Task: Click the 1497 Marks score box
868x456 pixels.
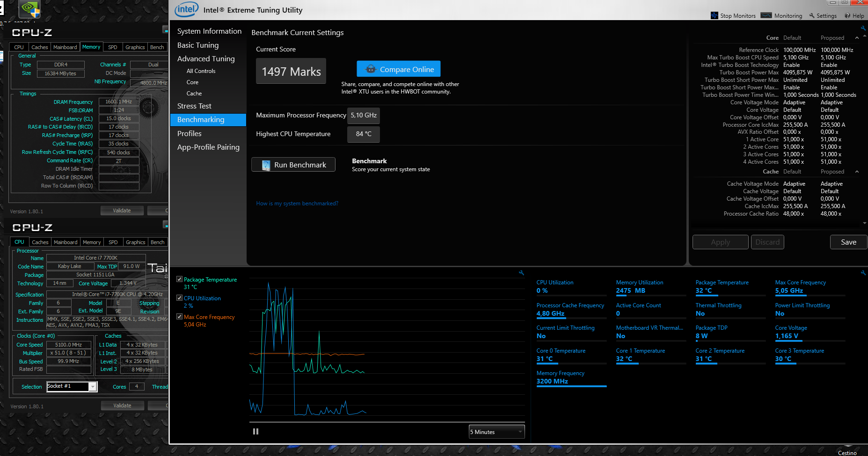Action: pos(291,71)
